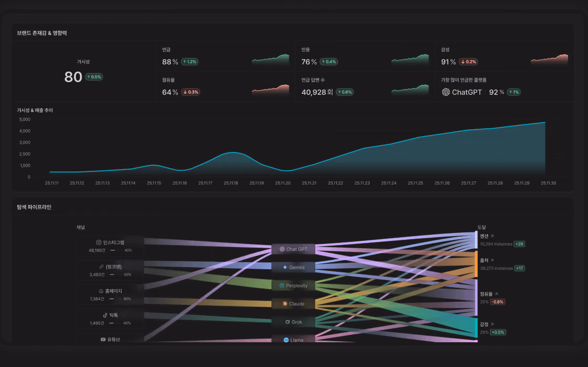Click the 40,928회 value
The width and height of the screenshot is (588, 367).
coord(317,92)
